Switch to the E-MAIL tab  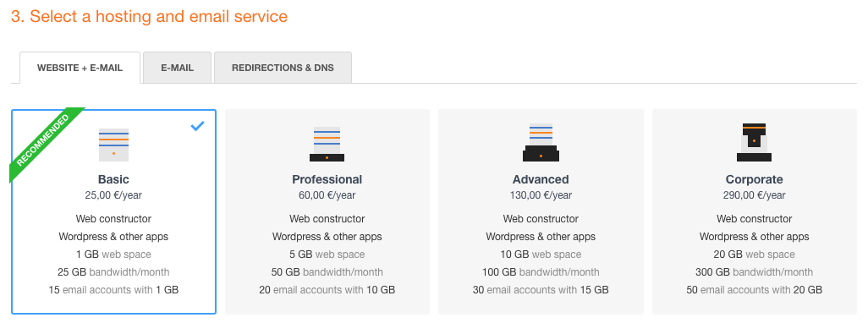(x=177, y=68)
